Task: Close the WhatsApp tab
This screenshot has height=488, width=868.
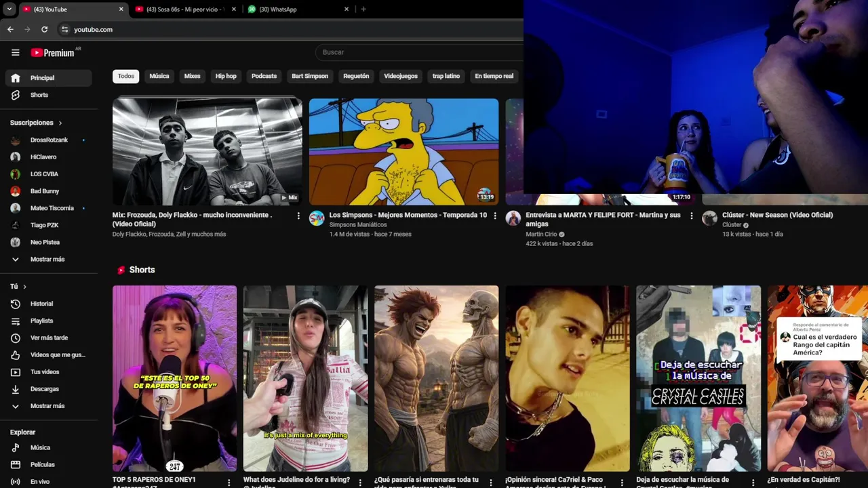Action: point(347,9)
